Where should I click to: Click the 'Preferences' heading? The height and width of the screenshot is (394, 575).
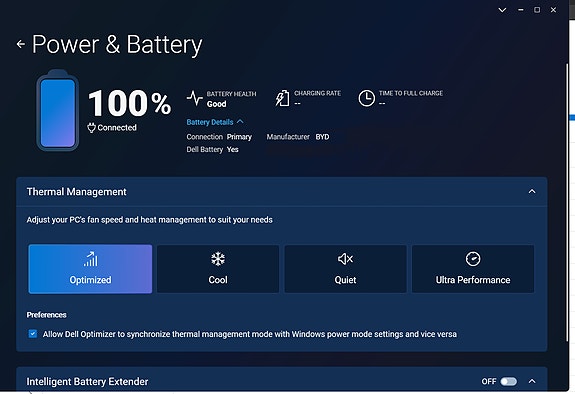[x=47, y=315]
